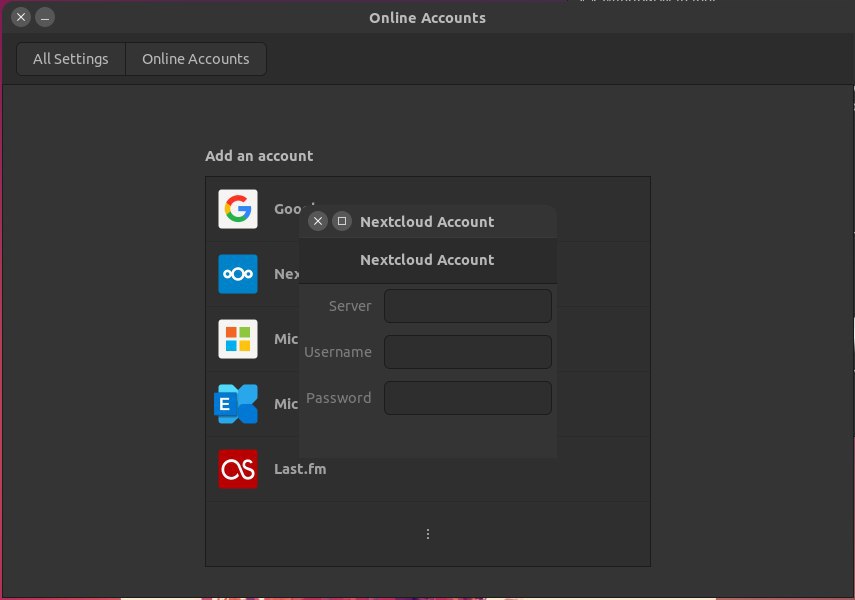Show more account providers via three dots
This screenshot has width=855, height=600.
click(x=428, y=534)
